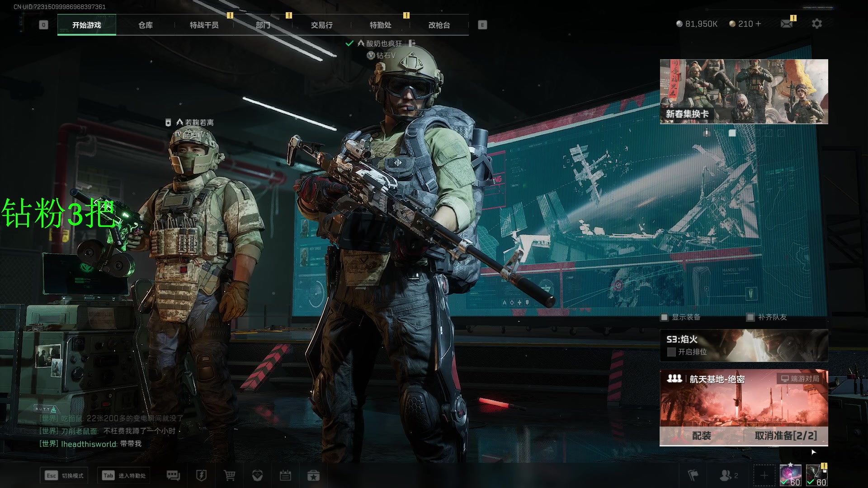
Task: Open the mail inbox envelope icon
Action: coord(787,23)
